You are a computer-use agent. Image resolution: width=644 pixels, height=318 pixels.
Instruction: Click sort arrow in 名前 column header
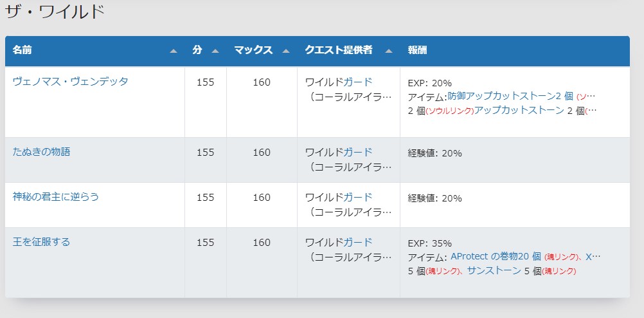click(x=174, y=51)
